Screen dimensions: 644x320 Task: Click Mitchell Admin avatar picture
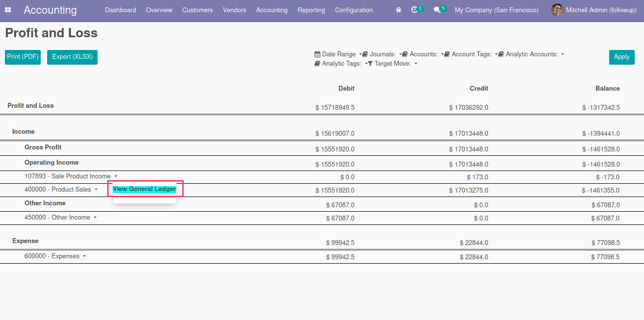(557, 10)
